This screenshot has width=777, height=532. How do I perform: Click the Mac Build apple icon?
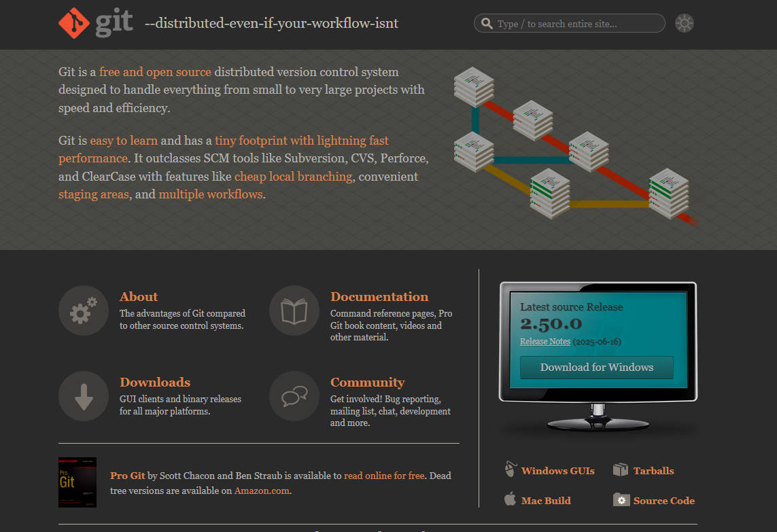[x=510, y=499]
